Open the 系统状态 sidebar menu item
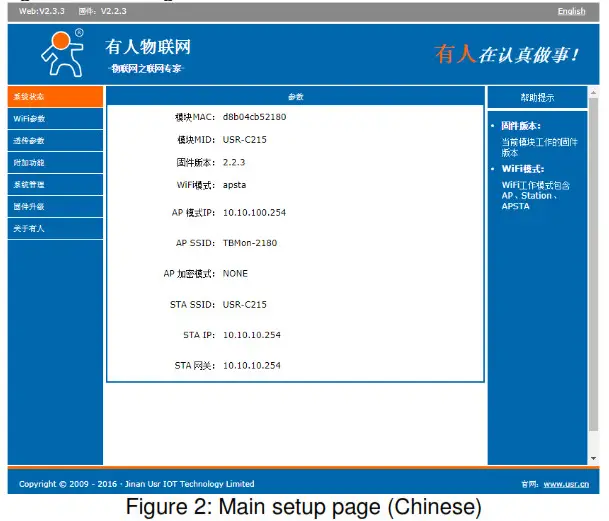Image resolution: width=609 pixels, height=521 pixels. pos(55,97)
